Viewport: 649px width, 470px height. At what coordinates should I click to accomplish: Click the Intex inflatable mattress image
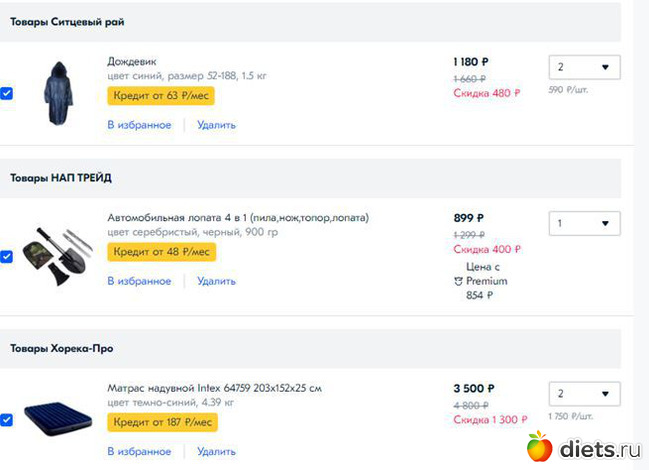coord(58,418)
